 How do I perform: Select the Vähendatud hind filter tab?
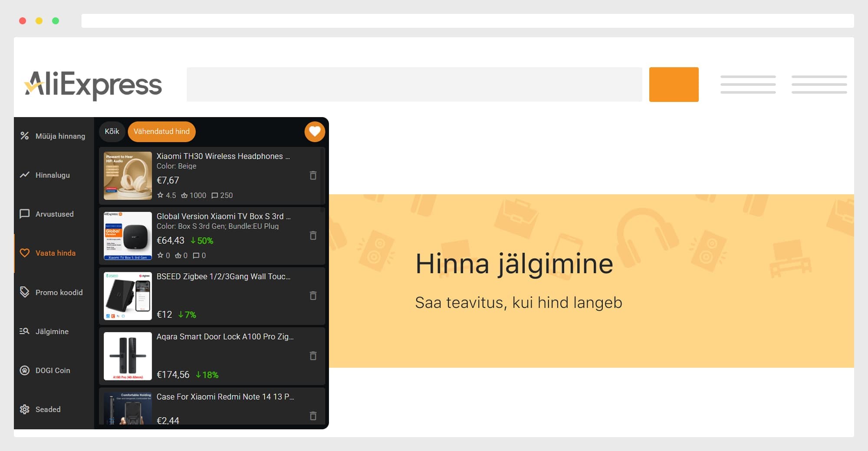tap(161, 131)
